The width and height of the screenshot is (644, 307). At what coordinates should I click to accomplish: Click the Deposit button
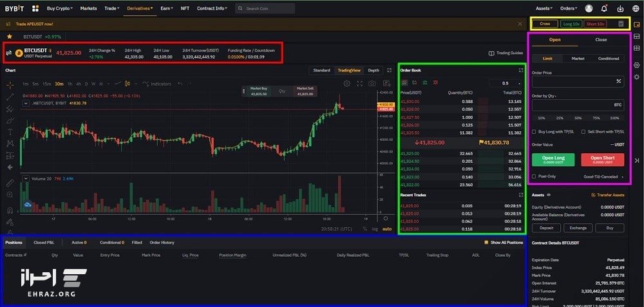point(546,228)
